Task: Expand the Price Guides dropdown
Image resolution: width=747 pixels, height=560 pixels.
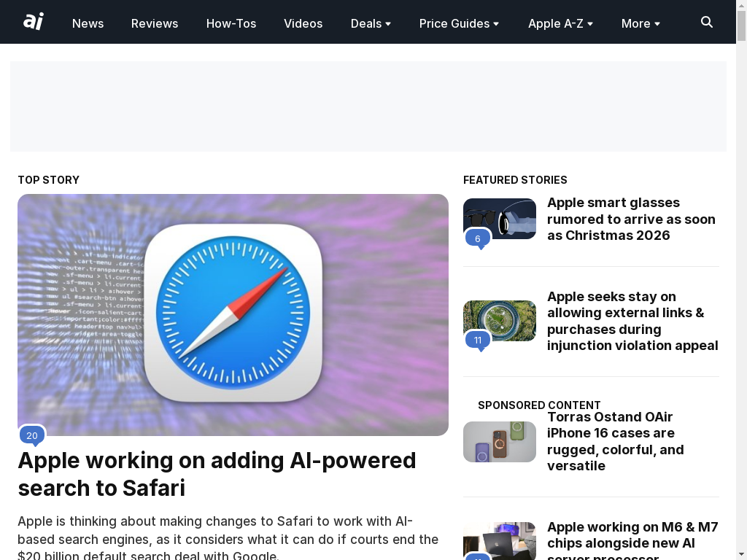Action: [459, 23]
